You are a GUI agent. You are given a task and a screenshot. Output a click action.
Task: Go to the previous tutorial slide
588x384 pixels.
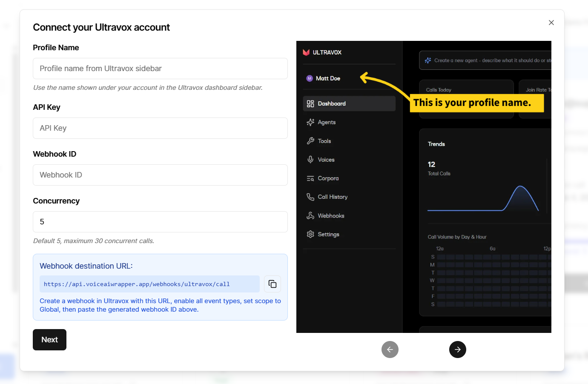point(390,350)
